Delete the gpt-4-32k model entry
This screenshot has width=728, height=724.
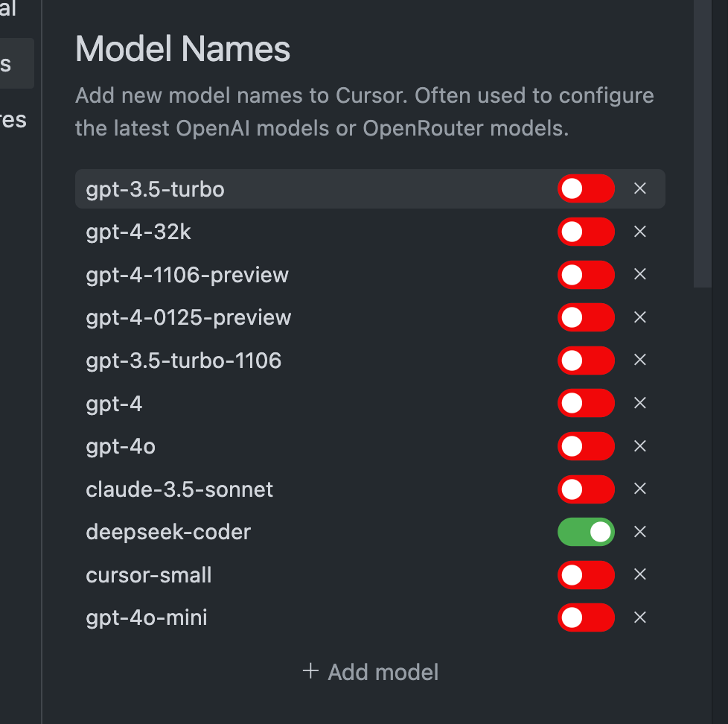(x=639, y=232)
